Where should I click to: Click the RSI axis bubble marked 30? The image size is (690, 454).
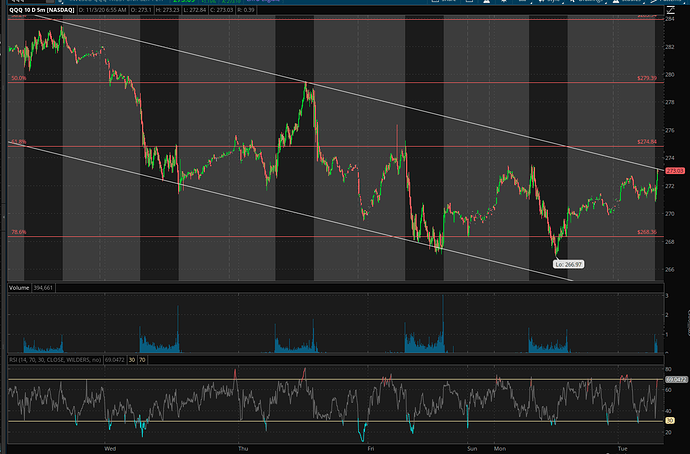point(670,421)
